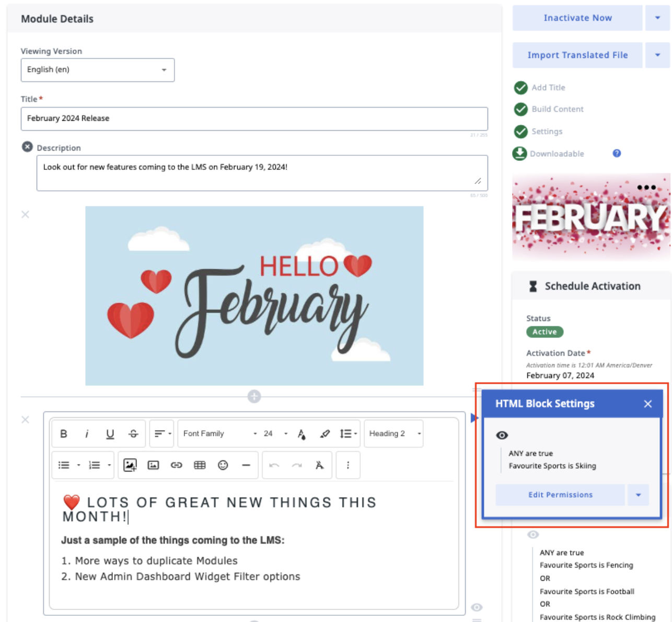Insert an ordered numbered list

pos(95,465)
